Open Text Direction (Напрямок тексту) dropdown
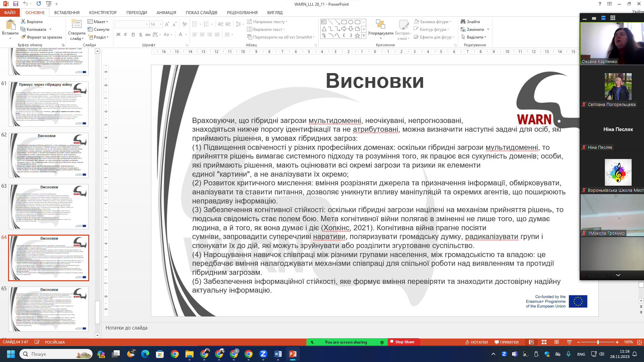The width and height of the screenshot is (644, 362). (267, 21)
